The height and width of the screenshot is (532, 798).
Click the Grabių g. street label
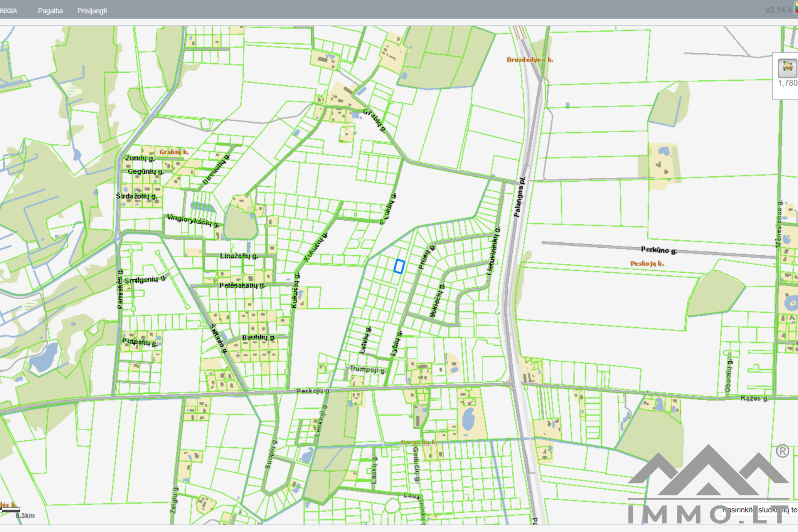pos(374,121)
